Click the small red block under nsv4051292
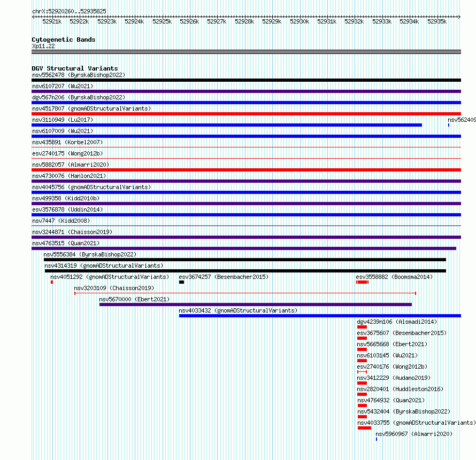Screen dimensions: 476x460 click(x=52, y=282)
